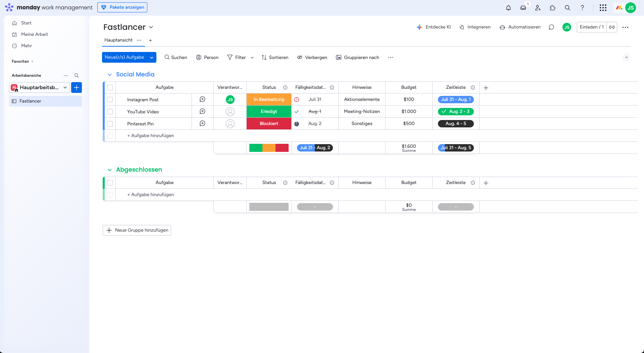Click the Social Media status summary bar

coord(269,148)
